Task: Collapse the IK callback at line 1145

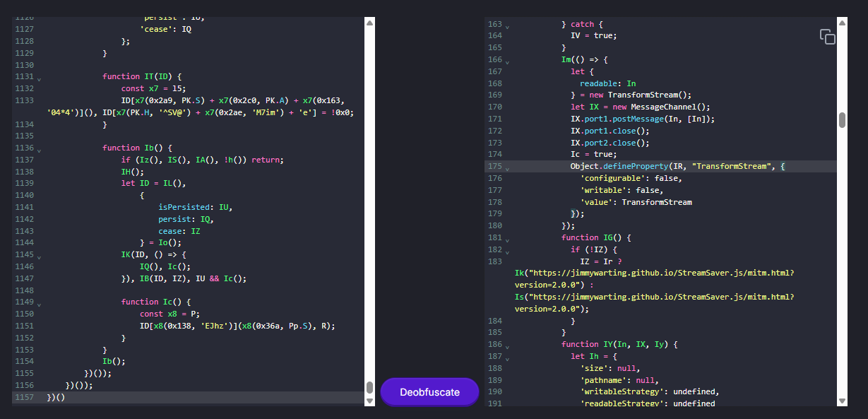Action: coord(39,256)
